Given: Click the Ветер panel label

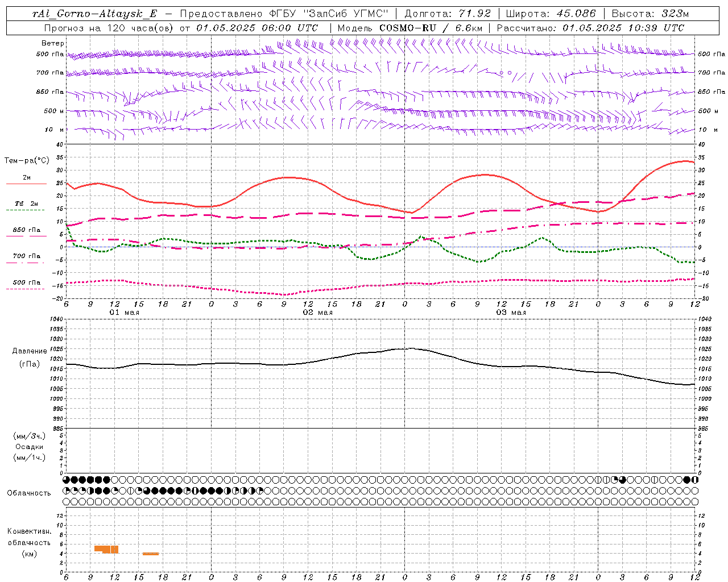Looking at the screenshot, I should click(x=53, y=43).
